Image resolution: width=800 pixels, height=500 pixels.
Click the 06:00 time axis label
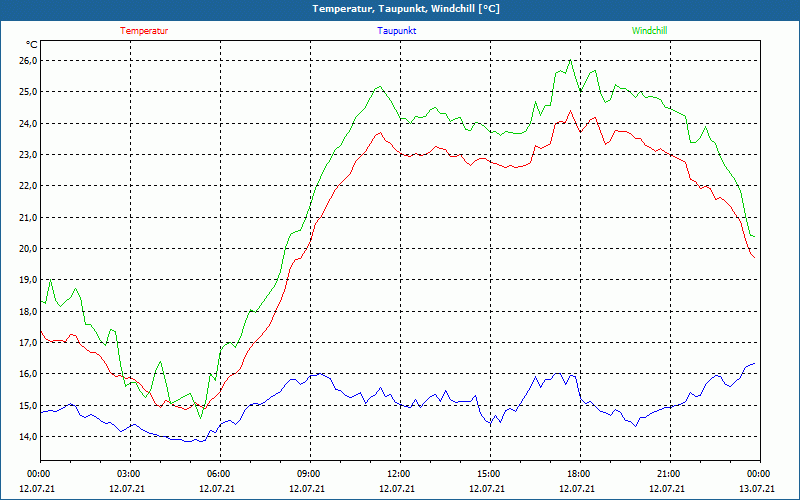[x=220, y=473]
